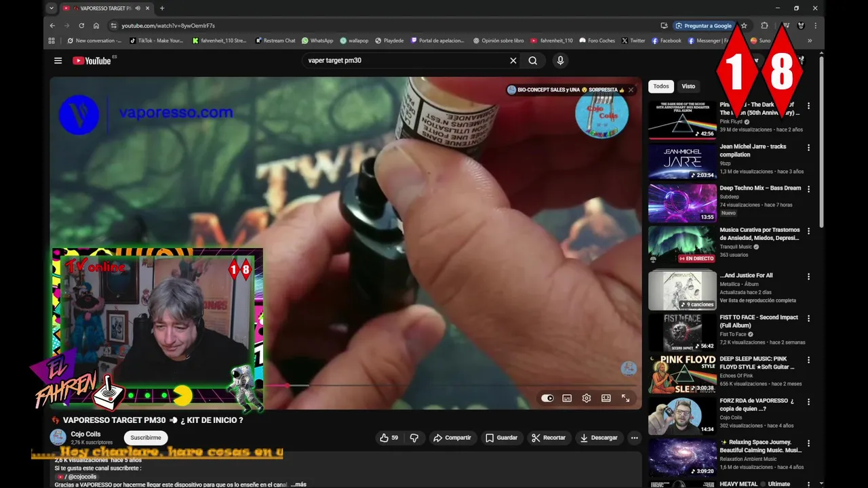Open more actions ellipsis below the video
Screen dimensions: 868x488
tap(635, 438)
